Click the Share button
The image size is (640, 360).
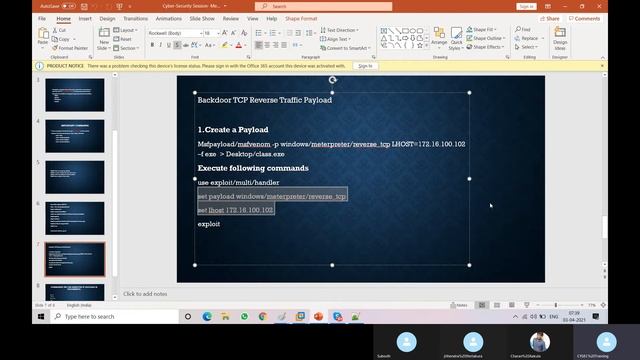tap(549, 19)
